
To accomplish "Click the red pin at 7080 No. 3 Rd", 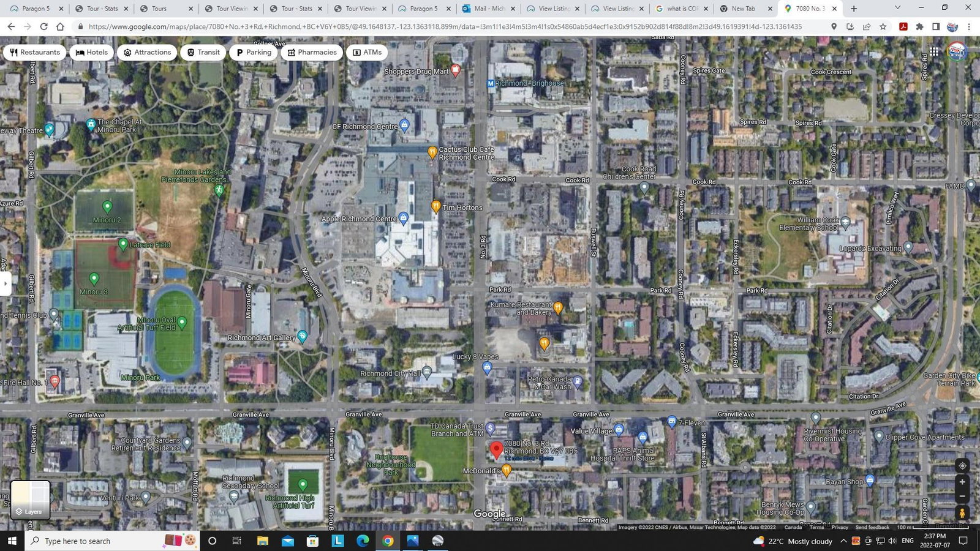I will tap(496, 451).
